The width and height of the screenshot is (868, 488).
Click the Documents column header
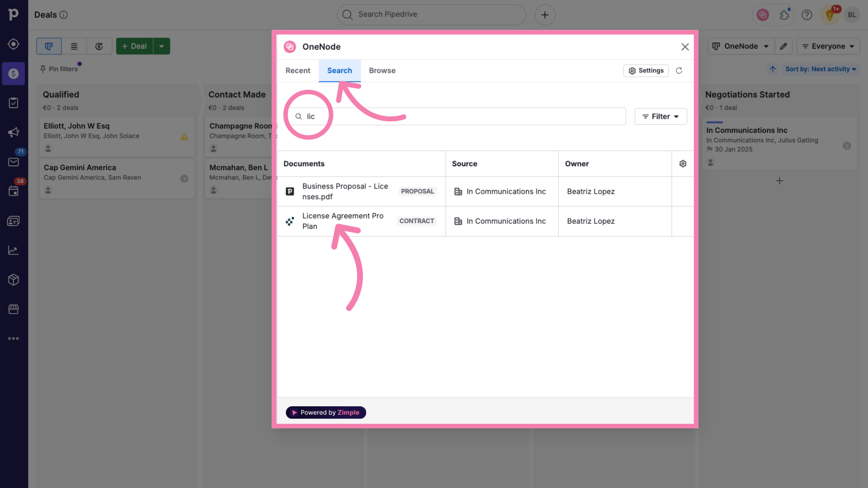click(304, 164)
